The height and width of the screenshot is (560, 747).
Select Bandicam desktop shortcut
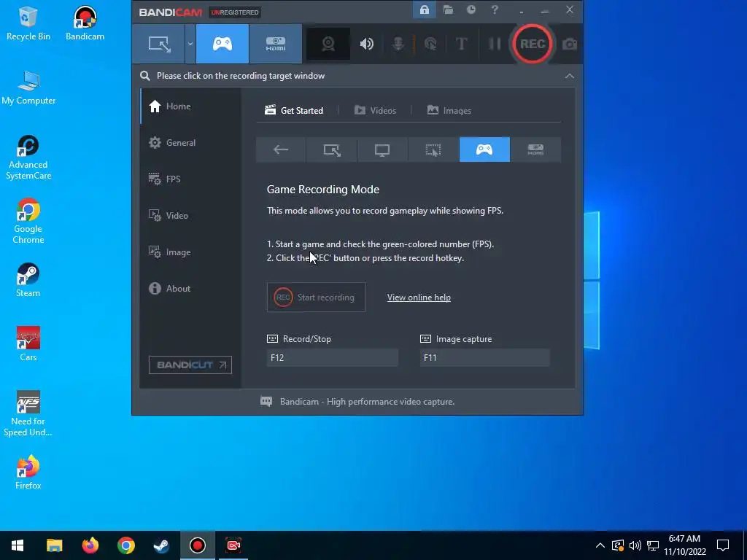click(85, 24)
